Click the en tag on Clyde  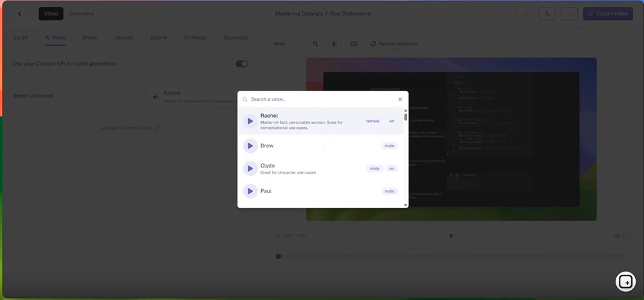coord(392,168)
